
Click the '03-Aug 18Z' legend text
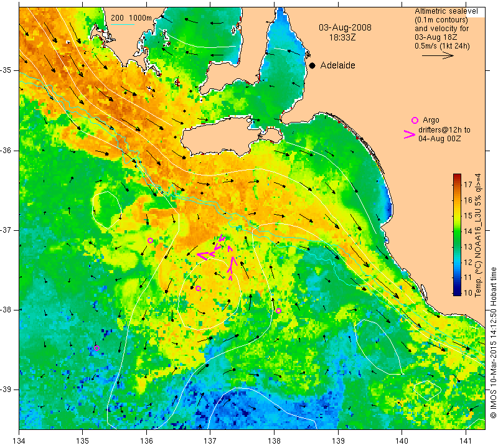(435, 37)
